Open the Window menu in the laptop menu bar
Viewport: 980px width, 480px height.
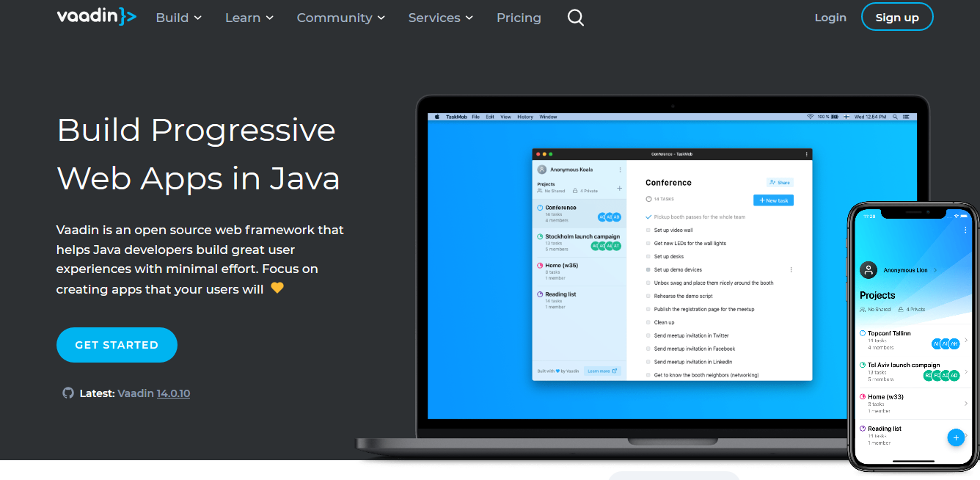[548, 117]
